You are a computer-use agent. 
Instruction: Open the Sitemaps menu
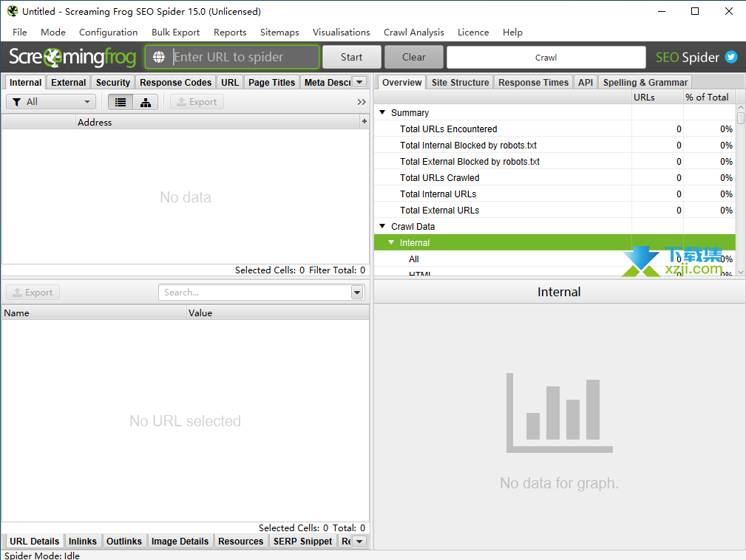(x=279, y=33)
